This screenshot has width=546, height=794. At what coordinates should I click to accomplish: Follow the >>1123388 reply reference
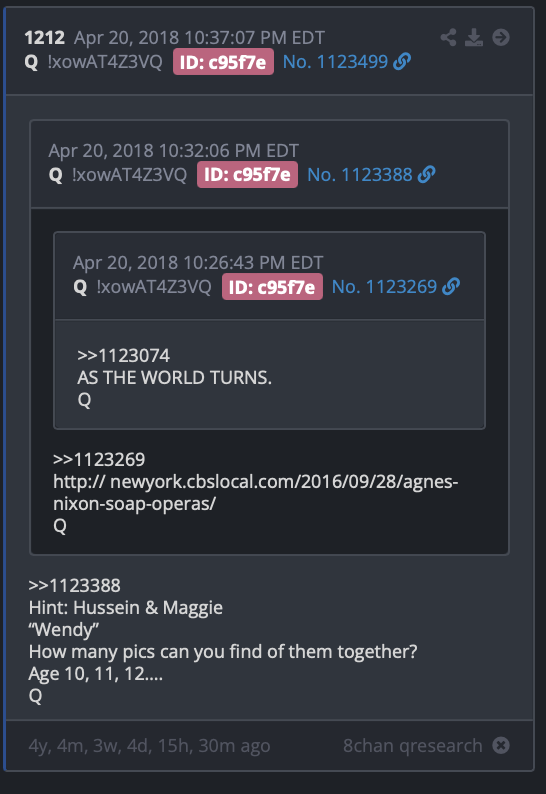[74, 586]
